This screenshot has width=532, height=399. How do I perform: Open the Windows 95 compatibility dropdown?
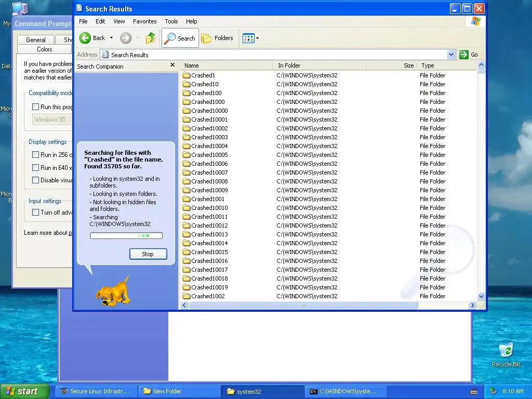tap(52, 119)
